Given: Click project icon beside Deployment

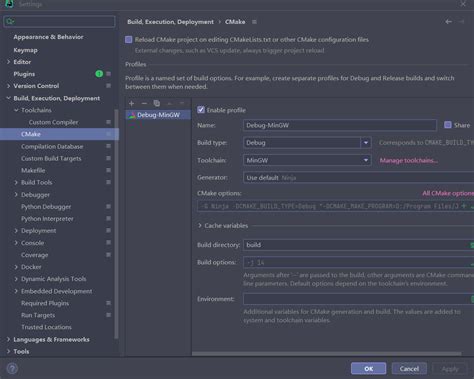Looking at the screenshot, I should tap(109, 230).
